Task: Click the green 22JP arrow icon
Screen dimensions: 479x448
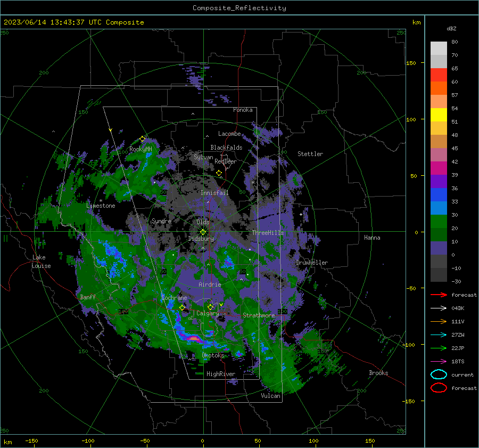Action: tap(439, 348)
